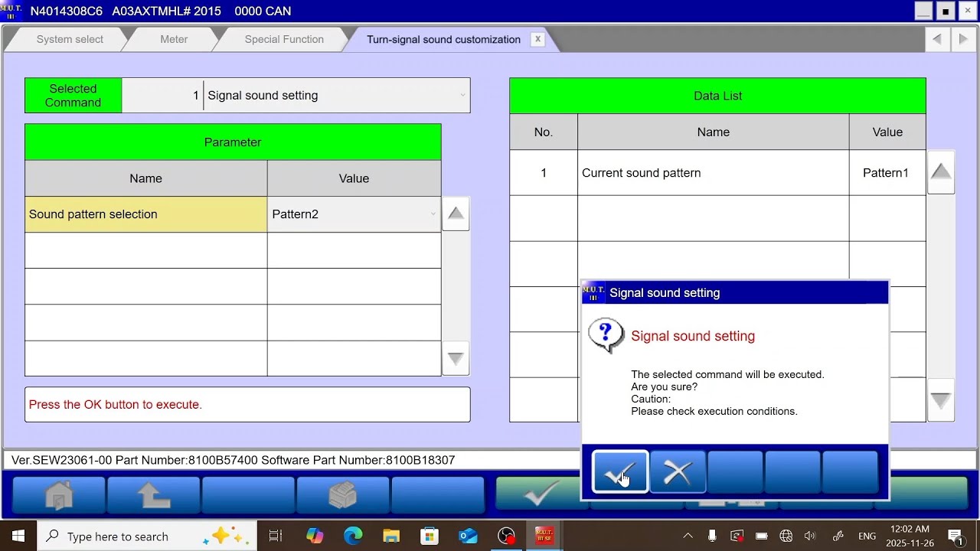Show hidden system tray icons

(x=688, y=536)
